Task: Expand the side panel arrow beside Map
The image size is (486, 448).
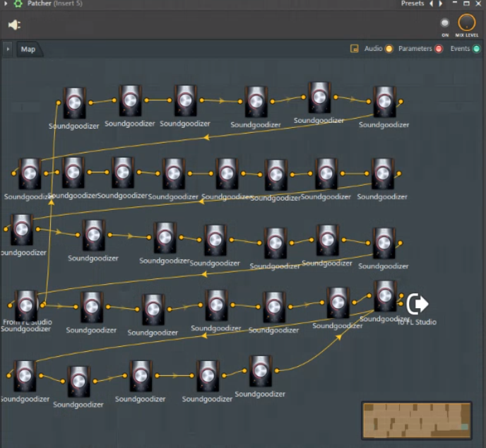Action: coord(8,49)
